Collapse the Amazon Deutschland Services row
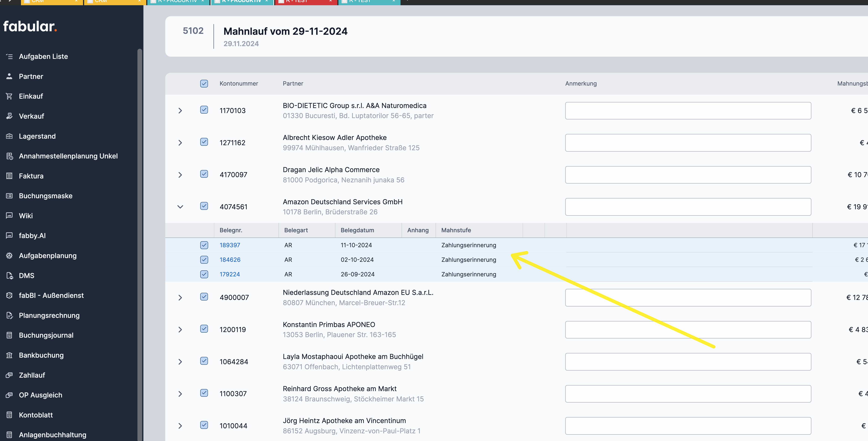The height and width of the screenshot is (441, 868). pyautogui.click(x=180, y=207)
